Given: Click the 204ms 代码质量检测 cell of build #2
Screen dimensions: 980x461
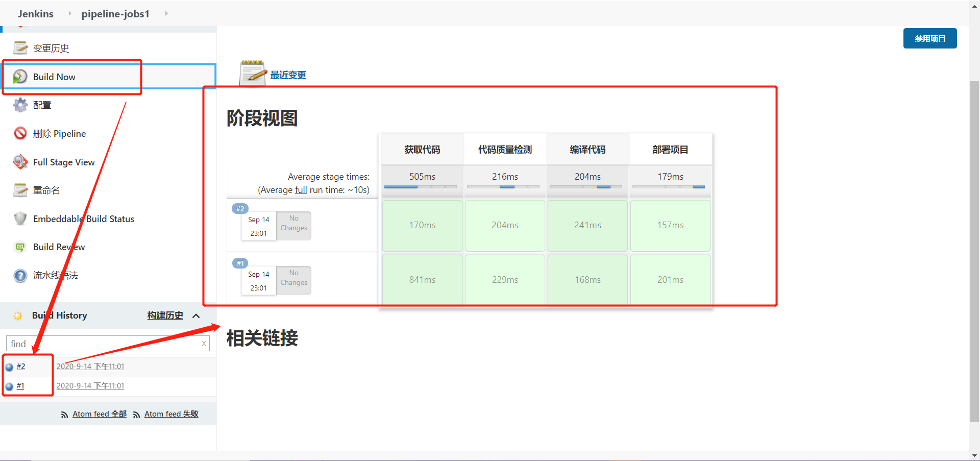Looking at the screenshot, I should pos(505,225).
